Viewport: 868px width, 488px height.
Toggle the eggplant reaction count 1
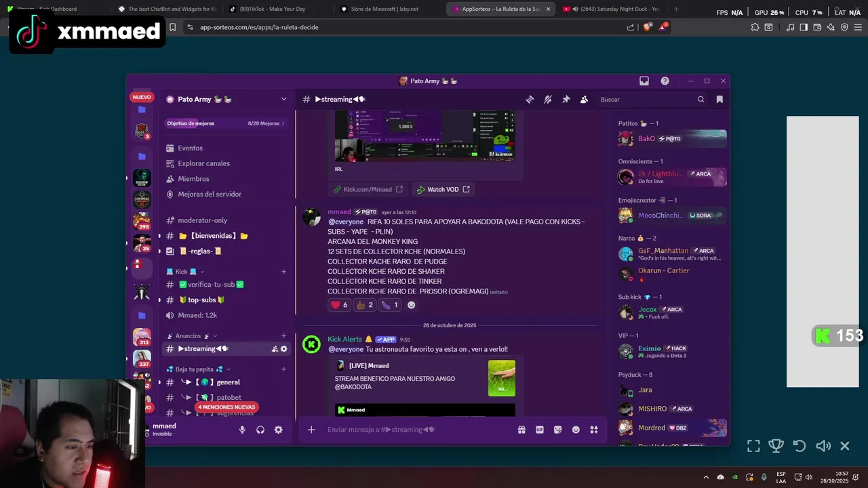[x=390, y=305]
